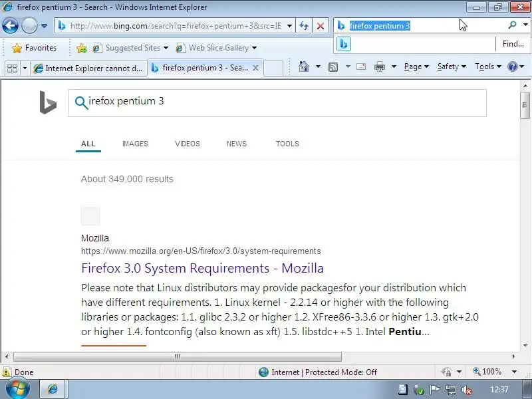
Task: Click the Back navigation button
Action: coord(10,25)
